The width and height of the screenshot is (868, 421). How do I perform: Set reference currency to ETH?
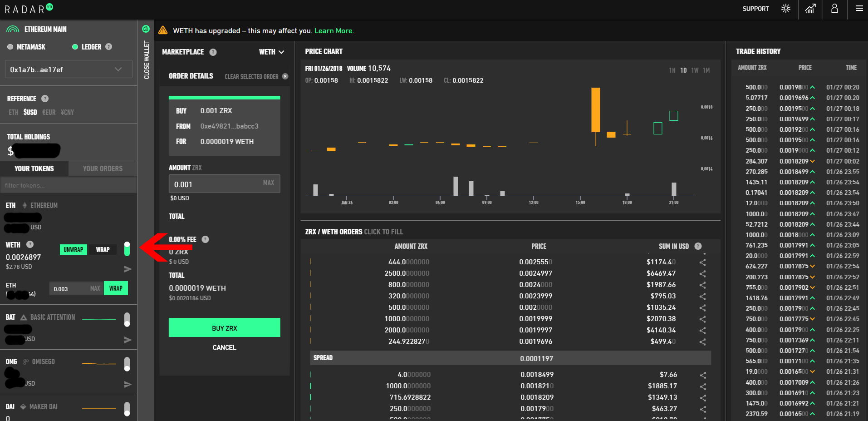(14, 112)
